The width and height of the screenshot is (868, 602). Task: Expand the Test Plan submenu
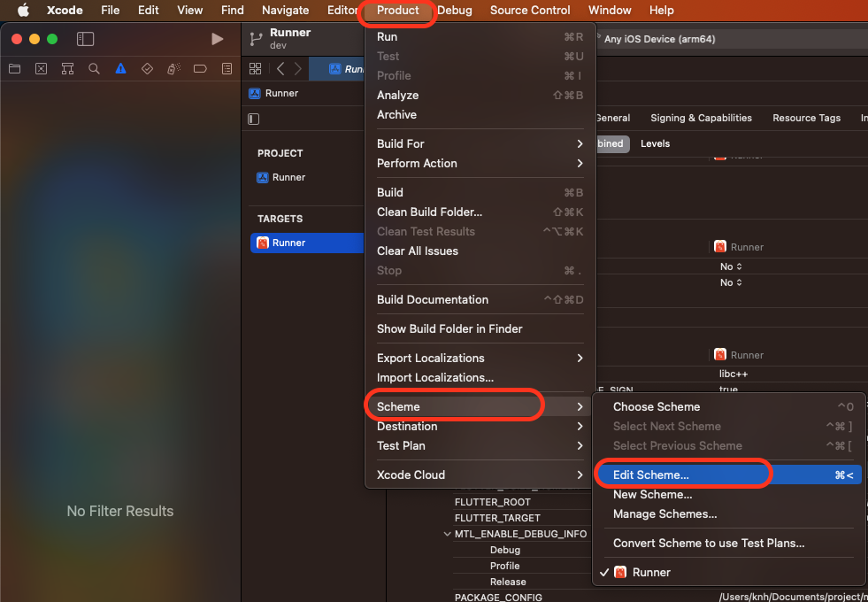[x=480, y=446]
